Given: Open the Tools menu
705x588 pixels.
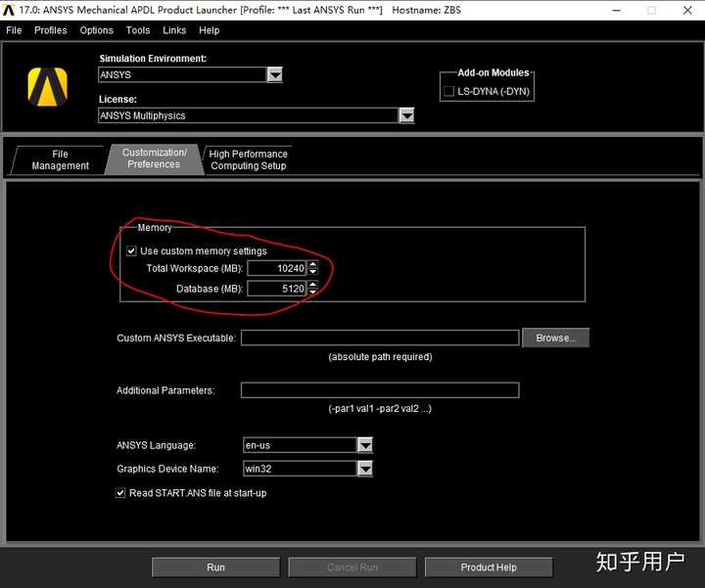Looking at the screenshot, I should coord(138,30).
